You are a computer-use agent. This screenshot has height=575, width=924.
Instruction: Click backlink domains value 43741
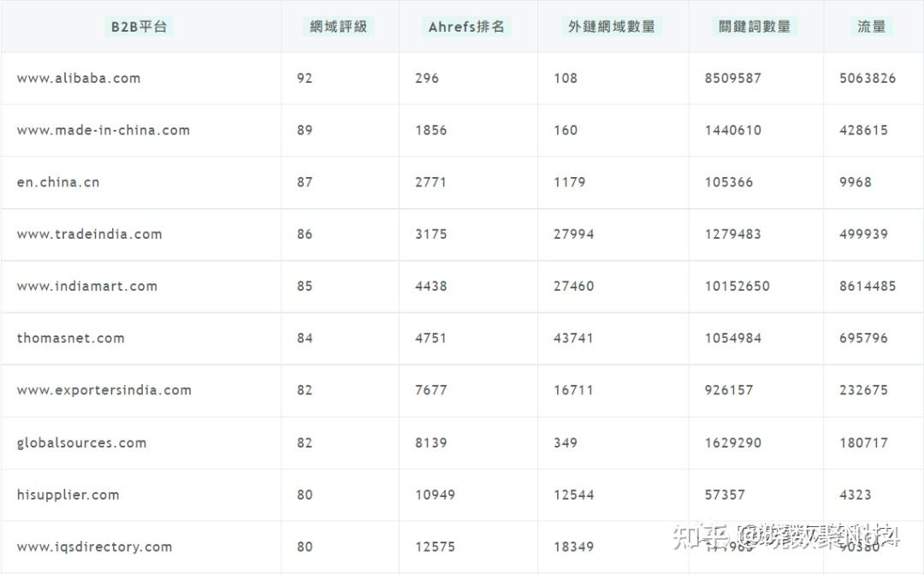click(x=572, y=338)
